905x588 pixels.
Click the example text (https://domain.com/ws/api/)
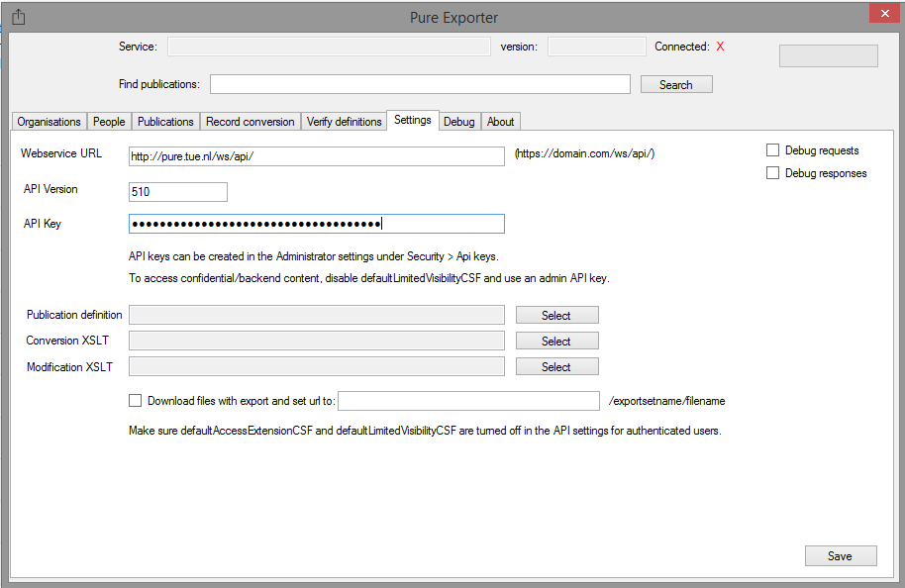pos(584,153)
